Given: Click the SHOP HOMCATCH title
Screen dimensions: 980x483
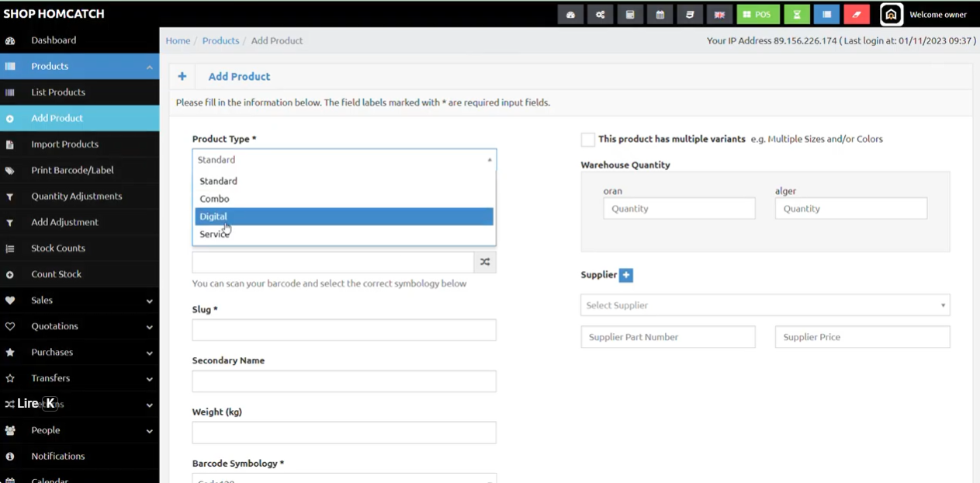Looking at the screenshot, I should (x=54, y=14).
